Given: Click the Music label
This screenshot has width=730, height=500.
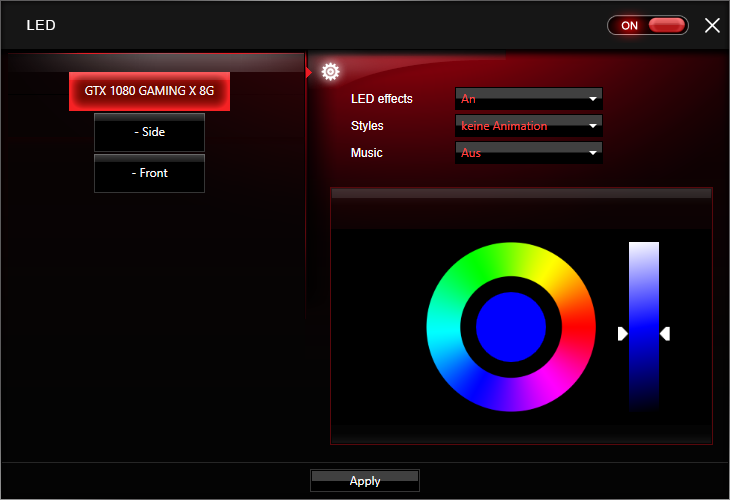Looking at the screenshot, I should click(x=366, y=153).
